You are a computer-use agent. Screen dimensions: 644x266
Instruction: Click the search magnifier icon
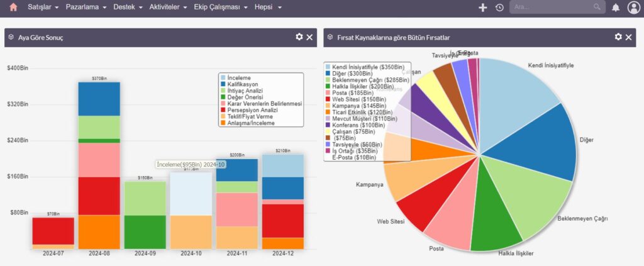pos(597,7)
